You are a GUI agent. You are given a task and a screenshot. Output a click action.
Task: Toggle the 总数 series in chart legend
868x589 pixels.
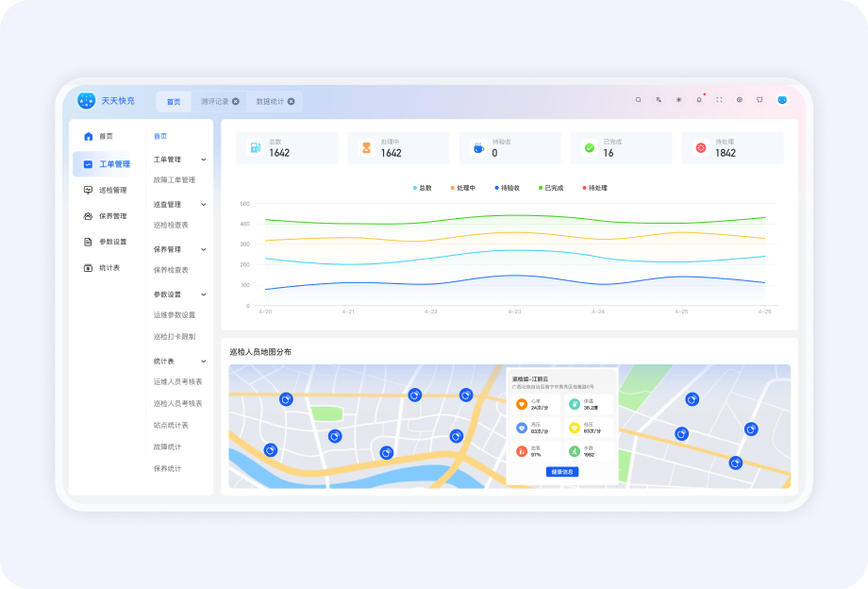tap(423, 188)
